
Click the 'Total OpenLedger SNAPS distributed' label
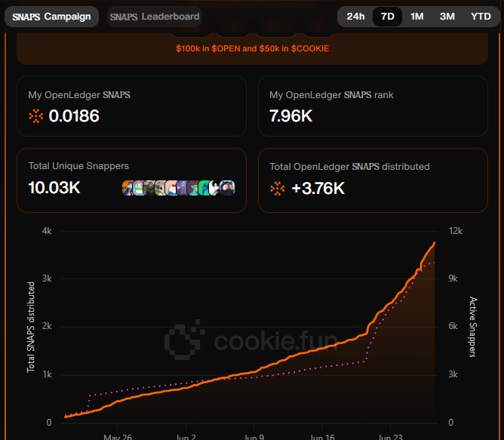pyautogui.click(x=349, y=167)
